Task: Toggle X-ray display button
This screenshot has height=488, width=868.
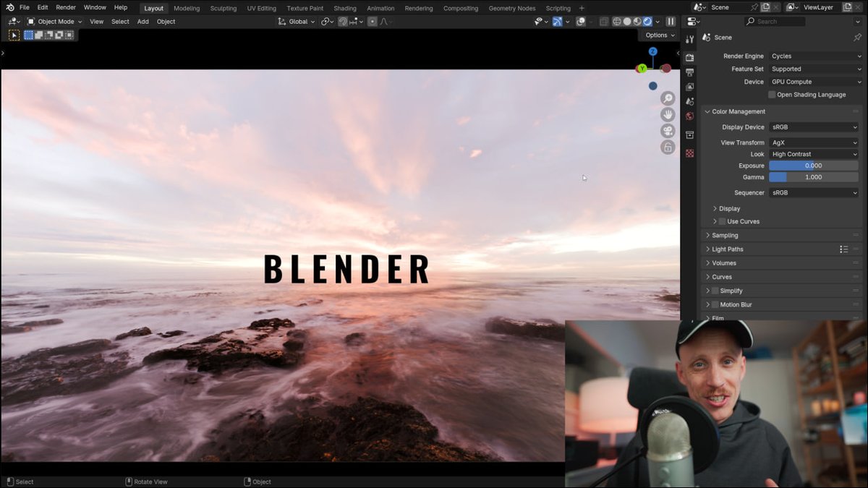Action: (603, 22)
